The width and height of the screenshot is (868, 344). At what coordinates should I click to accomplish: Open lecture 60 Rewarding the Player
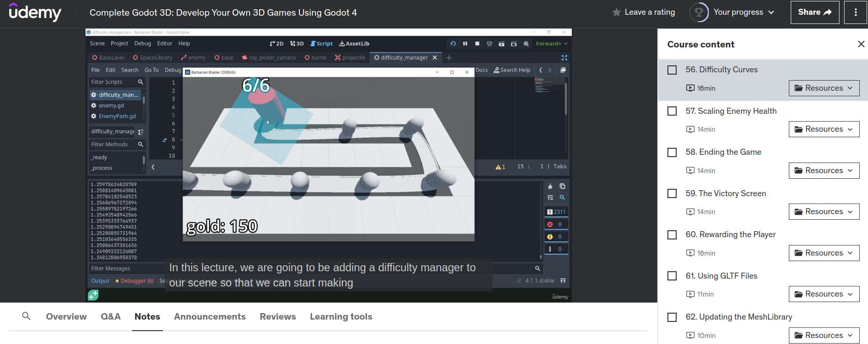(730, 234)
